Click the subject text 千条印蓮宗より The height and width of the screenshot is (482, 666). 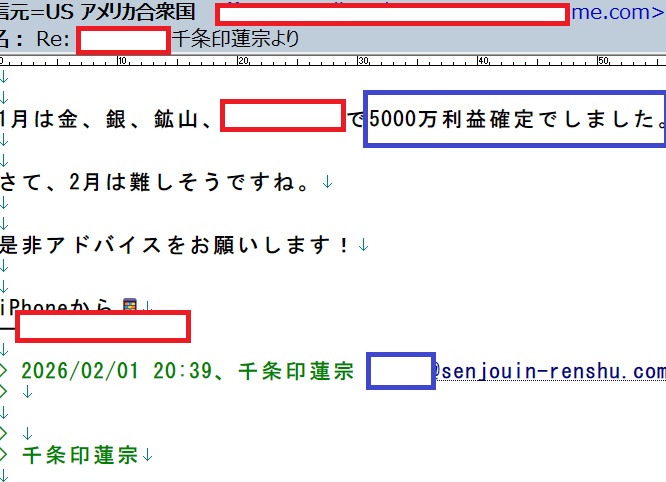point(235,40)
